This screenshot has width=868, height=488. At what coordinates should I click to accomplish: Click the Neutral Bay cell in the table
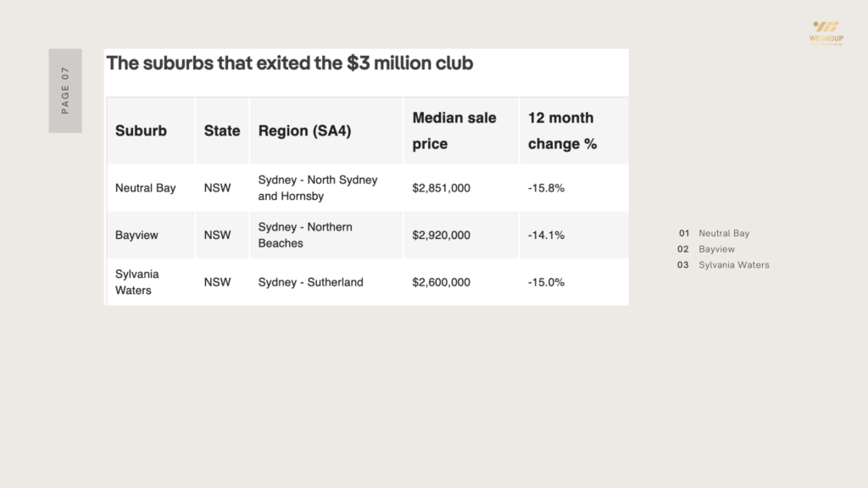146,188
